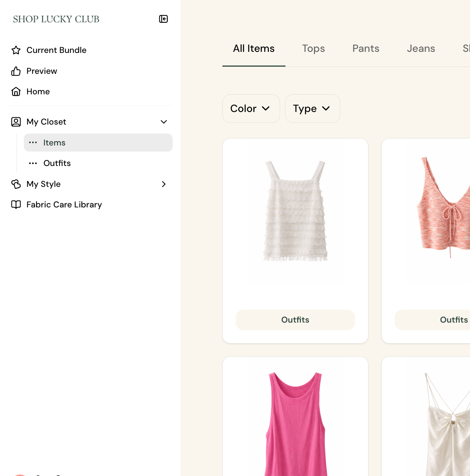Switch to the All Items tab
Screen dimensions: 470x476
tap(254, 49)
